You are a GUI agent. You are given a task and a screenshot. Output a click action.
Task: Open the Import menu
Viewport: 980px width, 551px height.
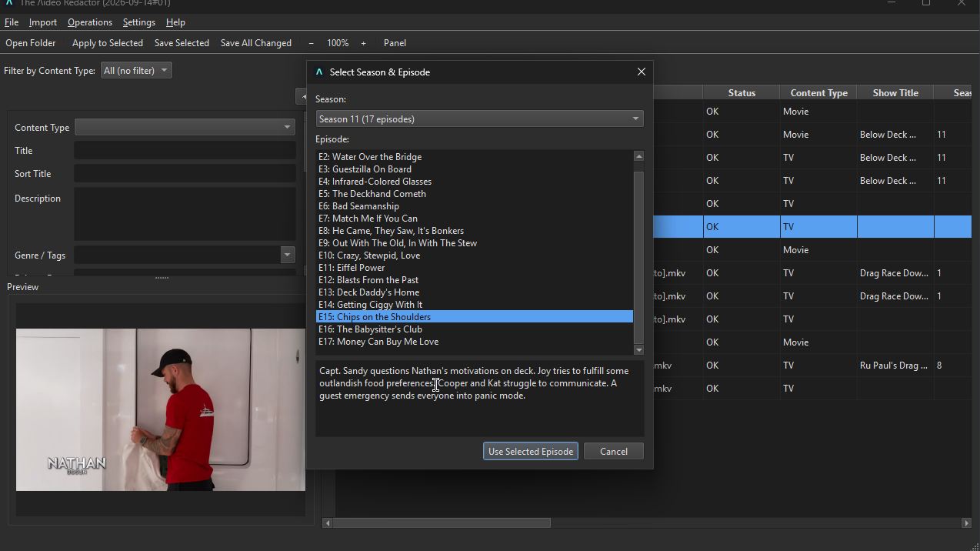pos(43,22)
